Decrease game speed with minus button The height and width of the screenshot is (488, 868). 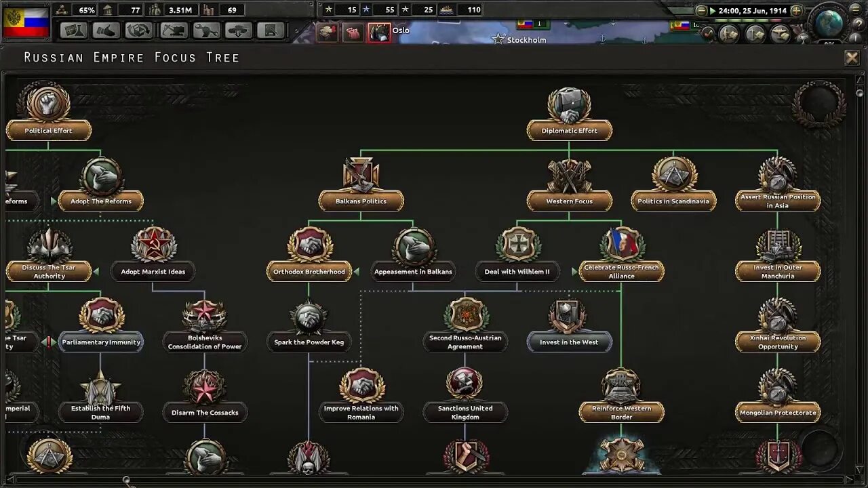tap(702, 11)
